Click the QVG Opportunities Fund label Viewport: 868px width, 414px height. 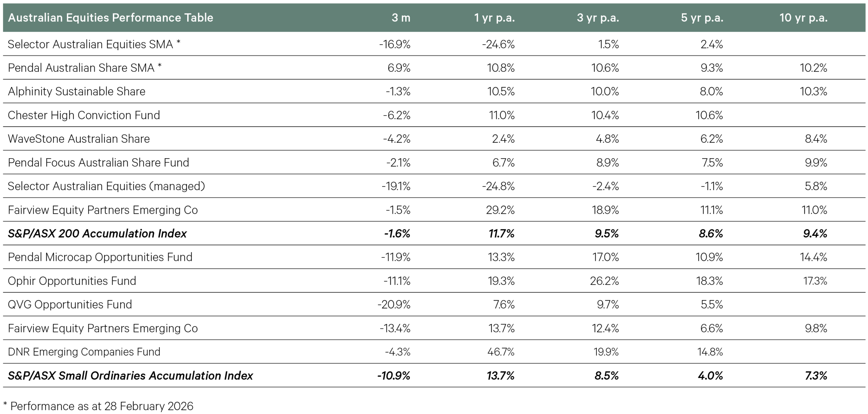click(x=70, y=305)
